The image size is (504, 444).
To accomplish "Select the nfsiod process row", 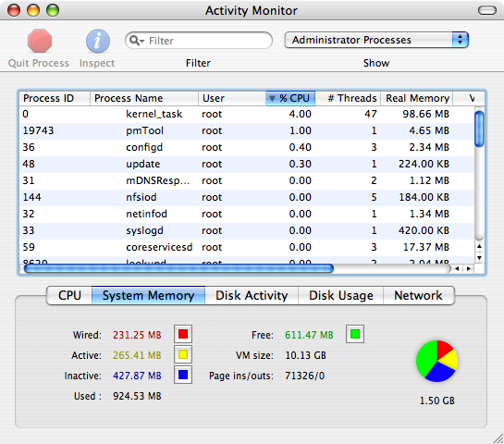I will tap(247, 197).
